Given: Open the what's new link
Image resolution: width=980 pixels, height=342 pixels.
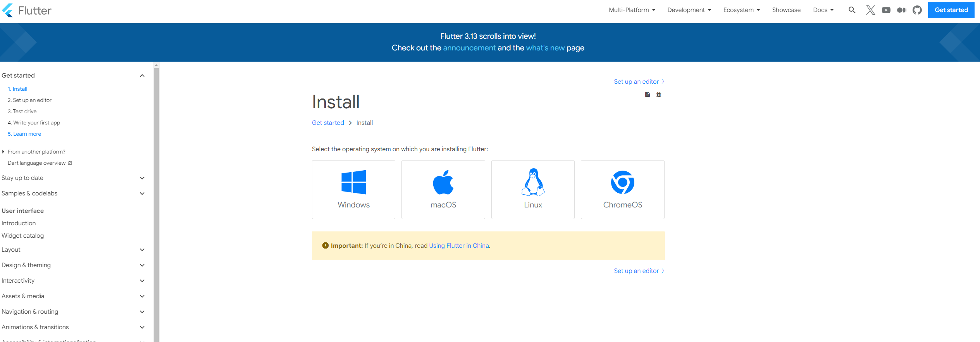Looking at the screenshot, I should 545,48.
